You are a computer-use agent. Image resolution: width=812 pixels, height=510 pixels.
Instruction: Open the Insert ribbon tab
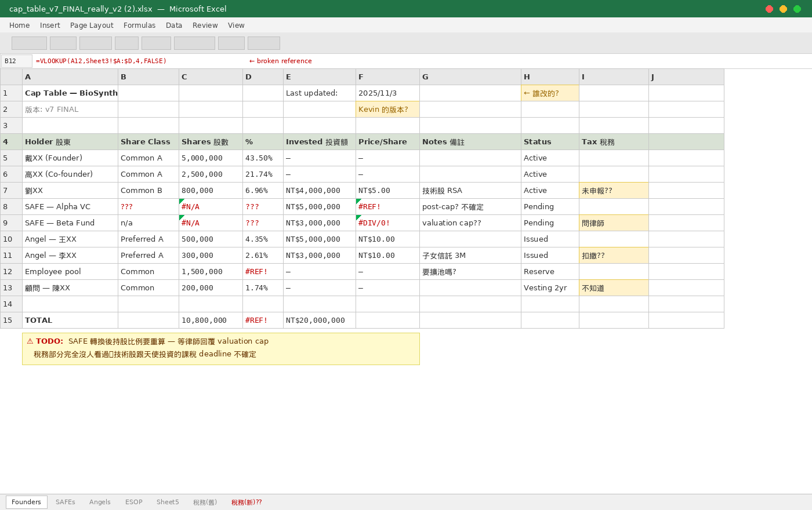(x=50, y=25)
